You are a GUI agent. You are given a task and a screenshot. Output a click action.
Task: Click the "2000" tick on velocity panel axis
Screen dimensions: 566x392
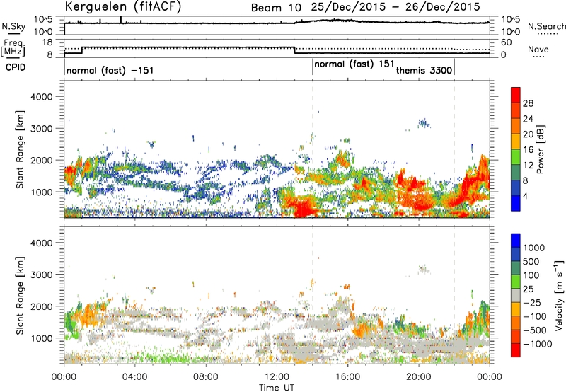tap(41, 306)
